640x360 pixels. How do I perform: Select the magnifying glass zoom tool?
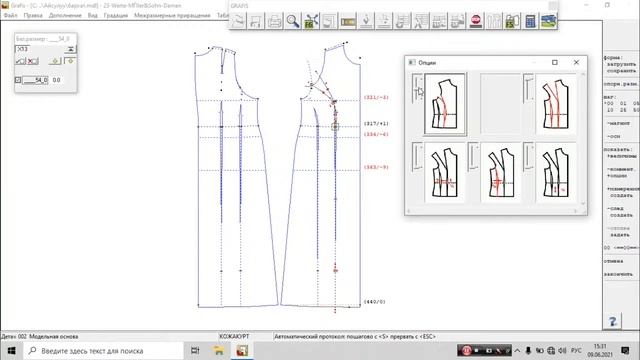(x=293, y=21)
